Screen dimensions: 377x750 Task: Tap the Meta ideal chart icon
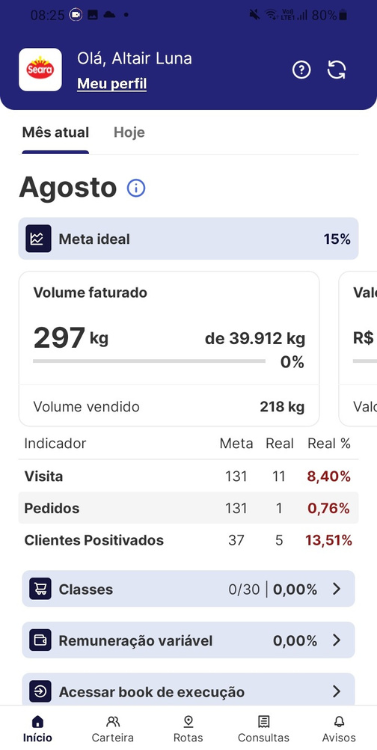(38, 239)
